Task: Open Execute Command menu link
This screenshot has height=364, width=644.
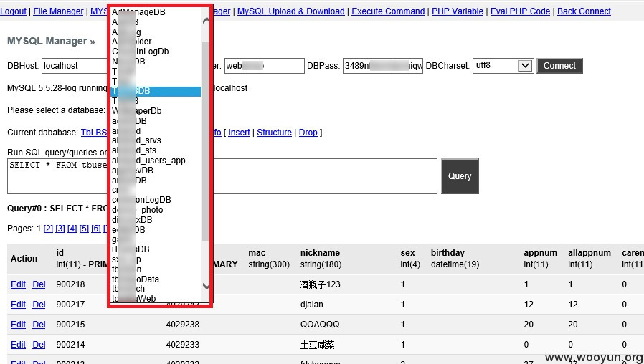Action: 388,11
